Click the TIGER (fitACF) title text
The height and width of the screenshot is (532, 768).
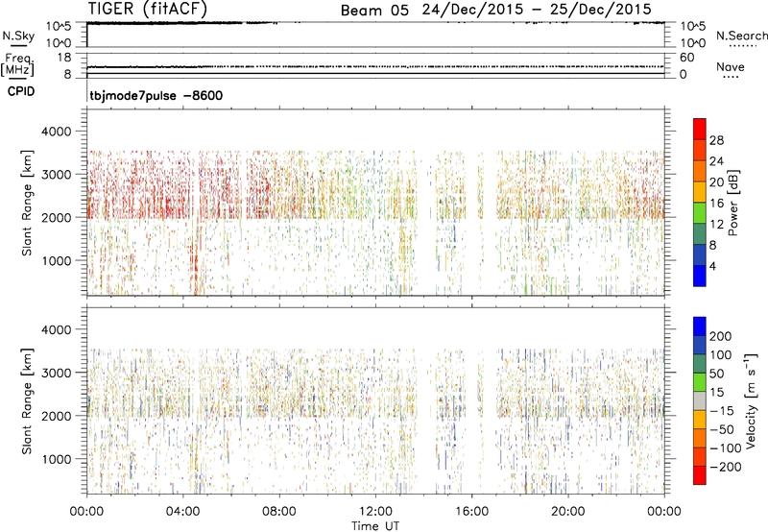148,9
